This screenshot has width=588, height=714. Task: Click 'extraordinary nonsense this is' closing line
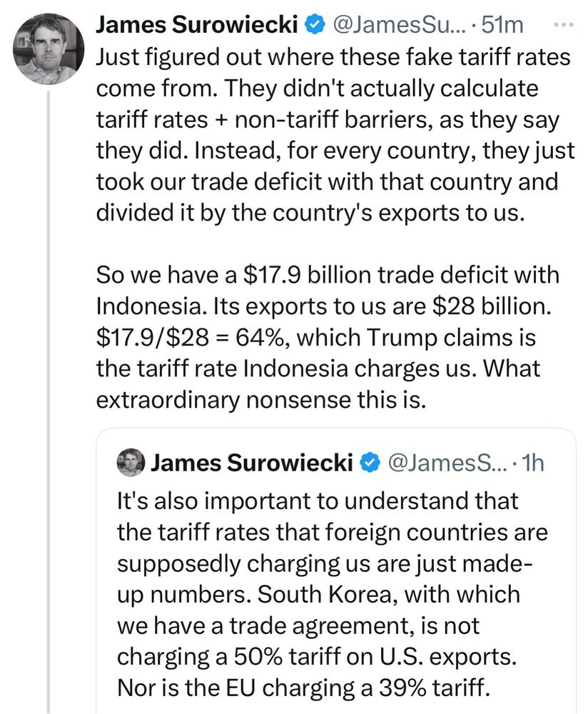(x=260, y=399)
